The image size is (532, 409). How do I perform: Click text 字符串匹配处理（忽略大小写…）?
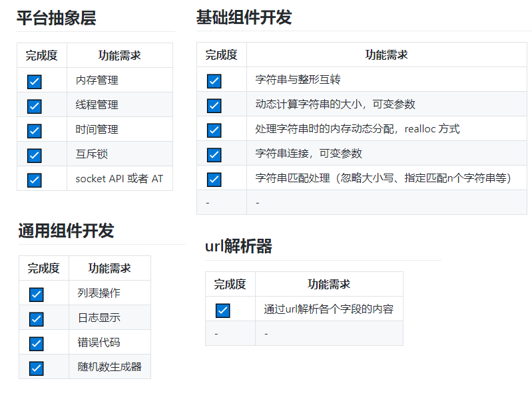pos(384,178)
